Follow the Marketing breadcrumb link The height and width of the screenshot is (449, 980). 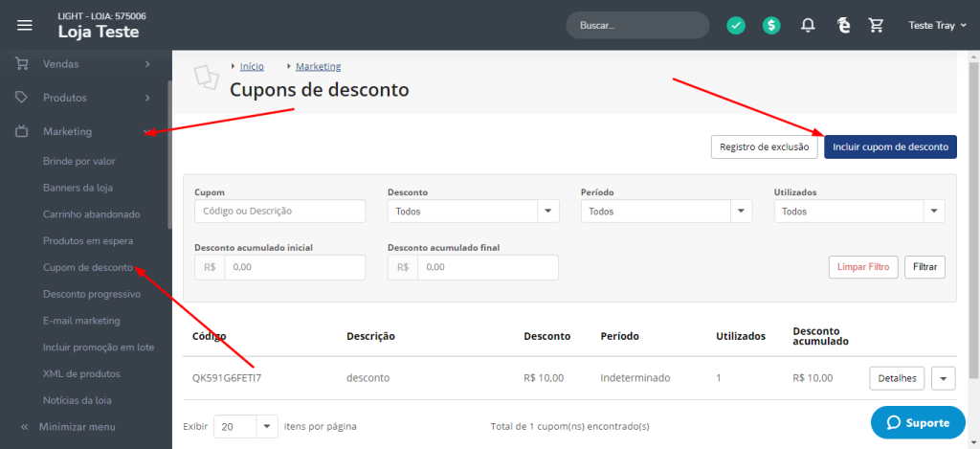pos(318,66)
